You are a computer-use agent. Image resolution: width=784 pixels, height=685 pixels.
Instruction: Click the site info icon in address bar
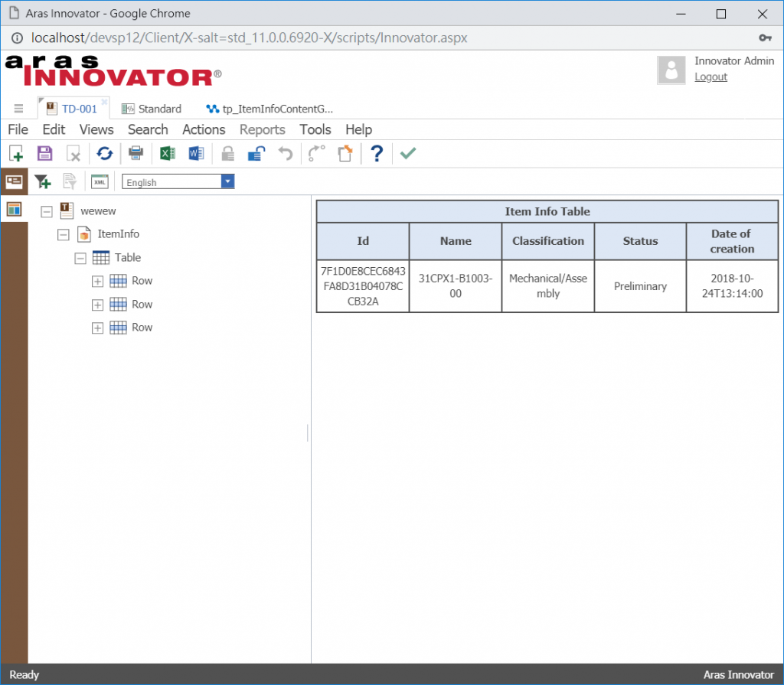[17, 38]
